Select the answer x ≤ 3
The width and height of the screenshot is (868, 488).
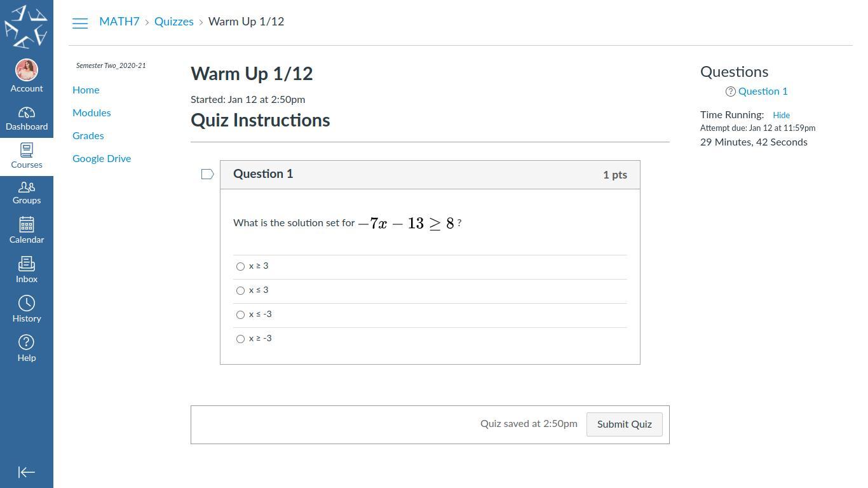[240, 291]
